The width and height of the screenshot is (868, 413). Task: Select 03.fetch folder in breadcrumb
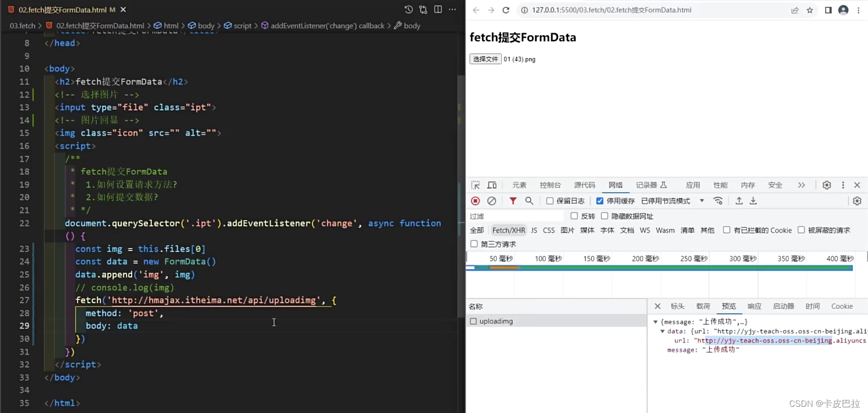(x=23, y=25)
